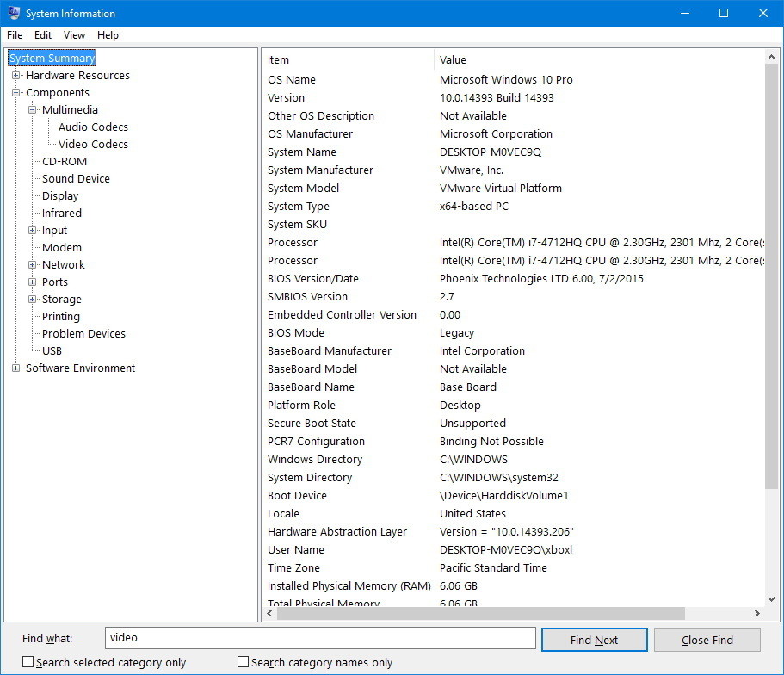The height and width of the screenshot is (675, 784).
Task: Select the USB category
Action: pyautogui.click(x=52, y=350)
